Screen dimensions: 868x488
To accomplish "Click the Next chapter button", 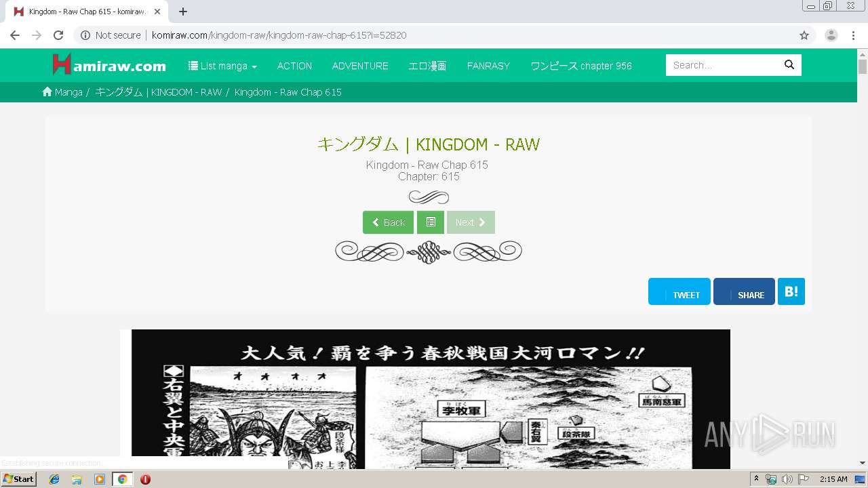I will [x=471, y=222].
